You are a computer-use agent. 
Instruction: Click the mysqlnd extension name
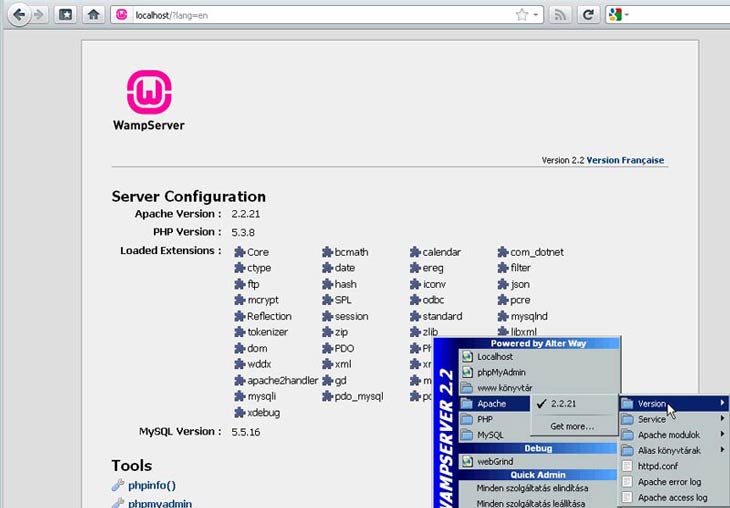click(x=529, y=316)
